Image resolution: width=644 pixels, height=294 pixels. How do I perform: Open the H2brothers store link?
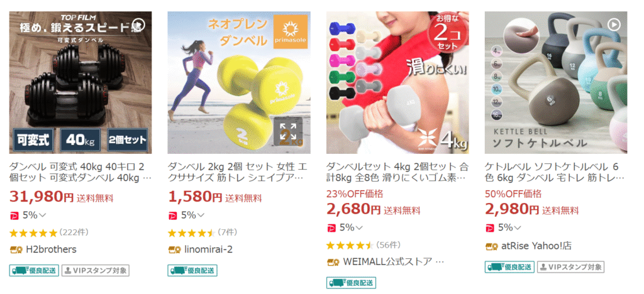point(51,249)
